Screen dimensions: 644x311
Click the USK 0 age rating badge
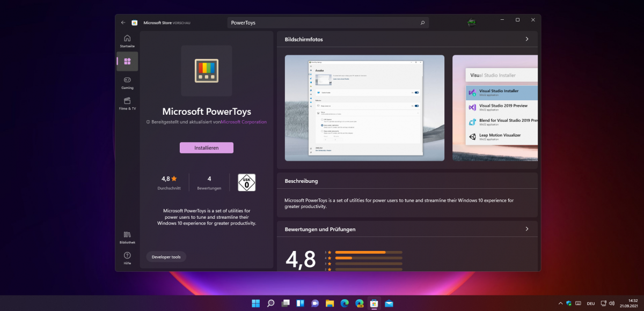pyautogui.click(x=246, y=182)
